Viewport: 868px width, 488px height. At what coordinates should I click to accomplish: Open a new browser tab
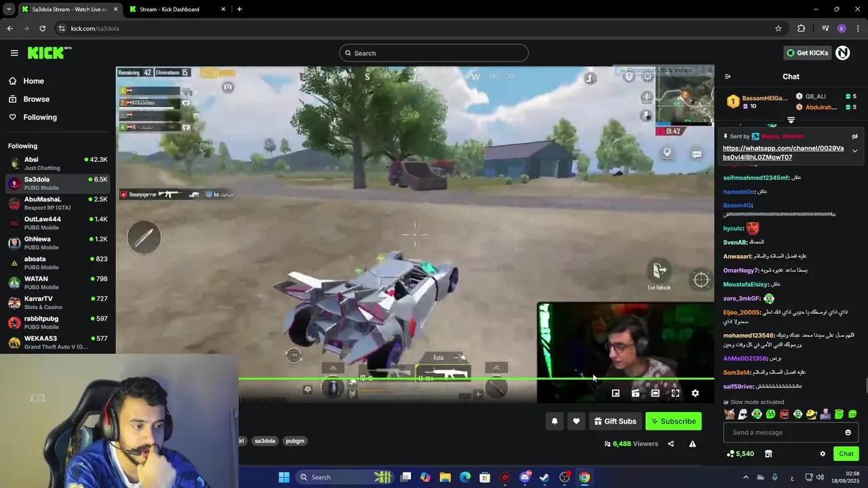[239, 9]
